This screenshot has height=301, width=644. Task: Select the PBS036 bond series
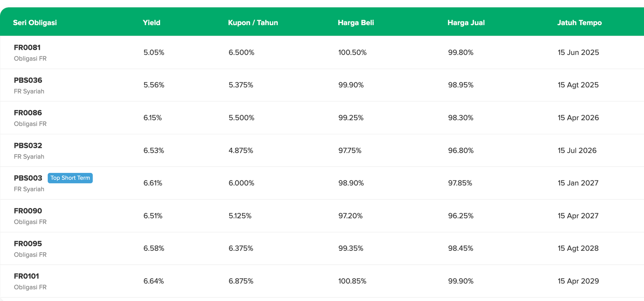[28, 80]
